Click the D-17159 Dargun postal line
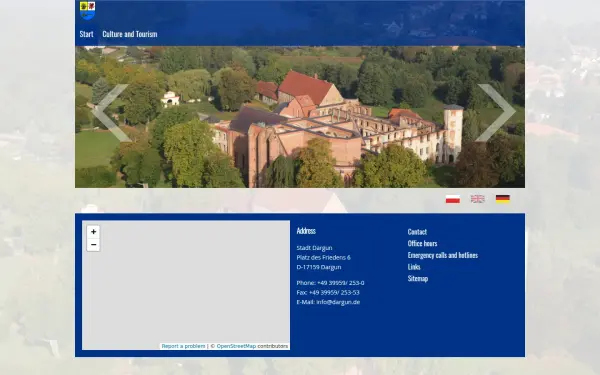Screen dimensions: 600x375 [x=319, y=267]
